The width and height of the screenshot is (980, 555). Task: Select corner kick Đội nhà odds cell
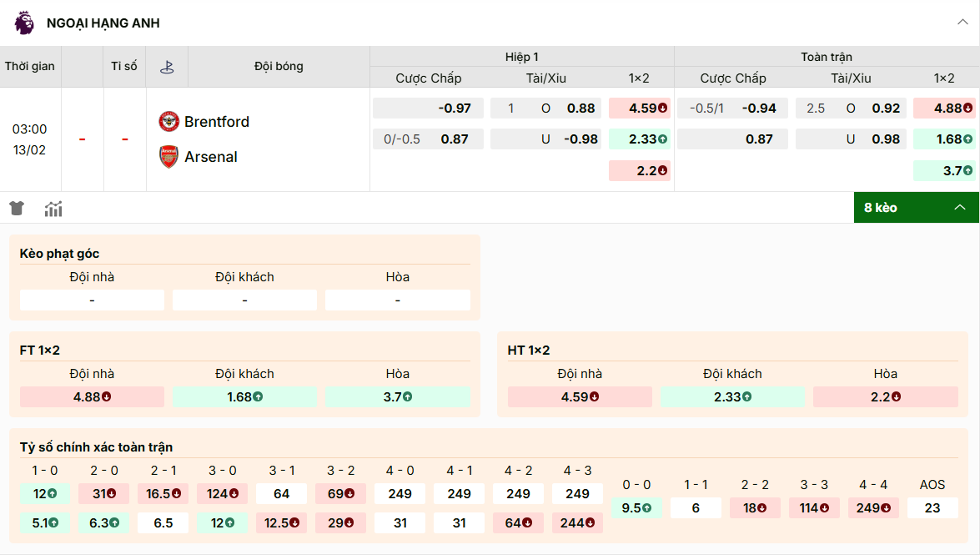[92, 300]
